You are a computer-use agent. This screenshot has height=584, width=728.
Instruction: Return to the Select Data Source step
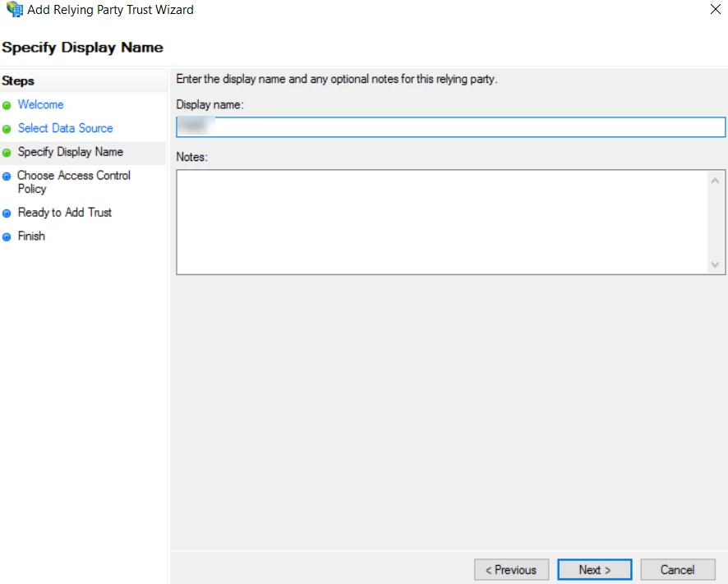[x=65, y=129]
